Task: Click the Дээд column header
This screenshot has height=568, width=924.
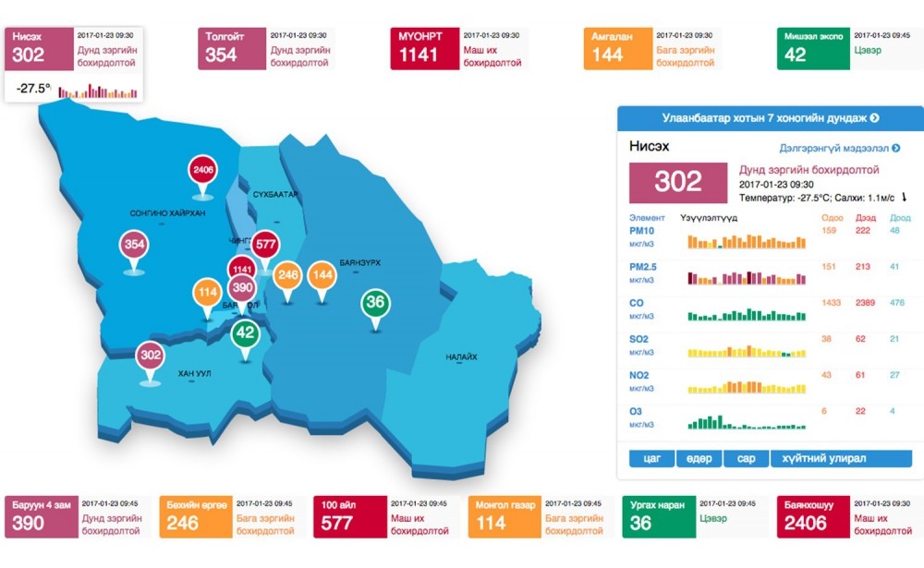Action: click(x=866, y=218)
